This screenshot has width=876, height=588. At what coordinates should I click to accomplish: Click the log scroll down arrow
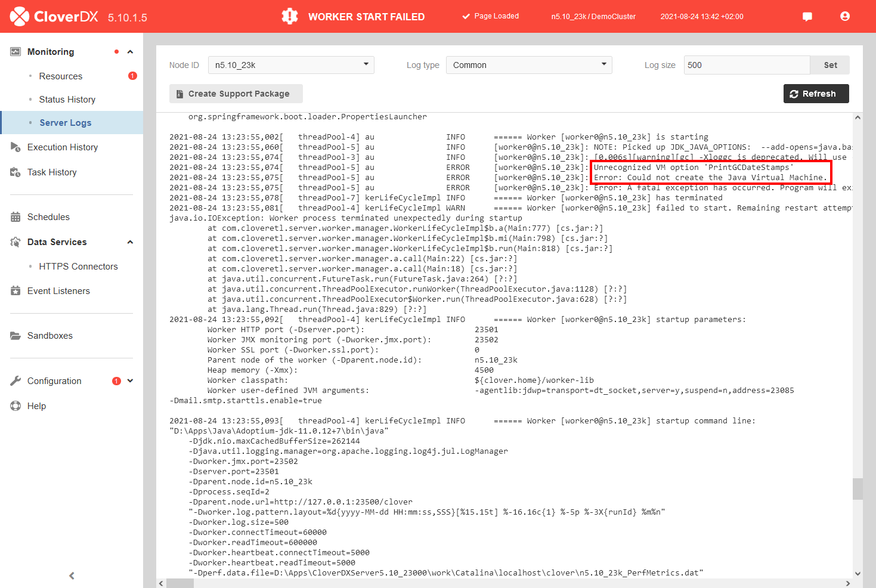[x=858, y=574]
